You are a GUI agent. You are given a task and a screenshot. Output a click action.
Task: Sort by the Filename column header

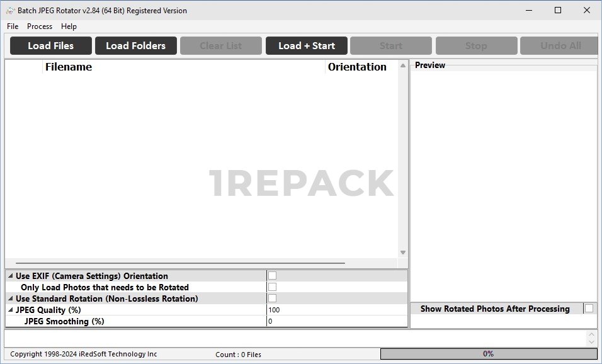pos(183,67)
